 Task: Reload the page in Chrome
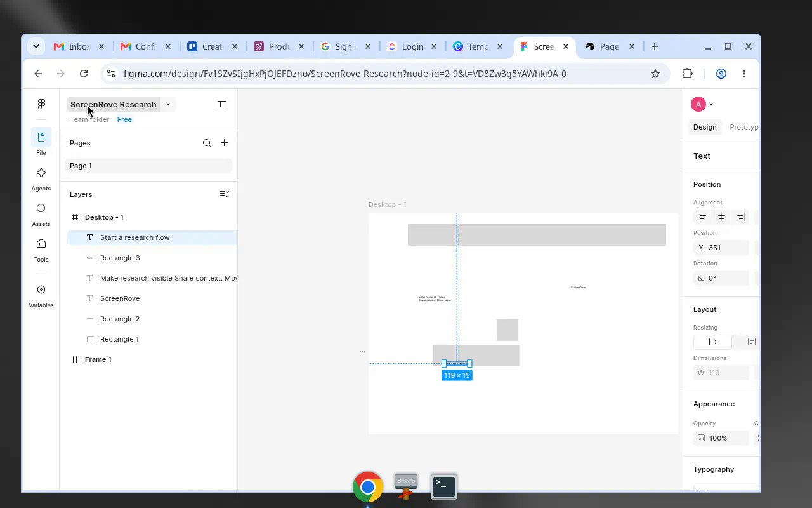point(84,74)
